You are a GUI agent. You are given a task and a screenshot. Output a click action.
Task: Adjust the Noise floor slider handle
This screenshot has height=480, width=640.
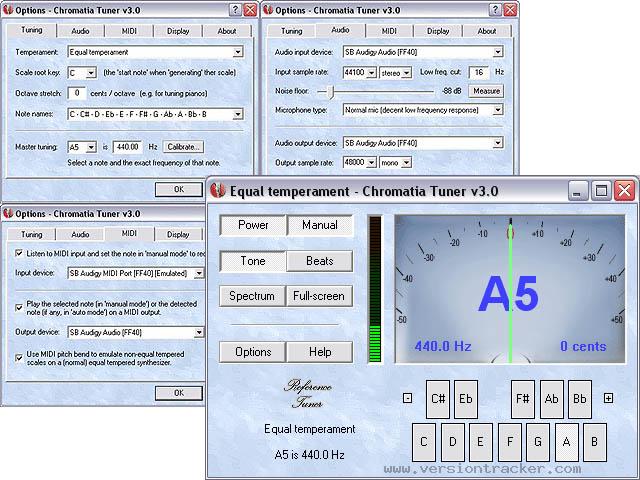click(x=331, y=92)
